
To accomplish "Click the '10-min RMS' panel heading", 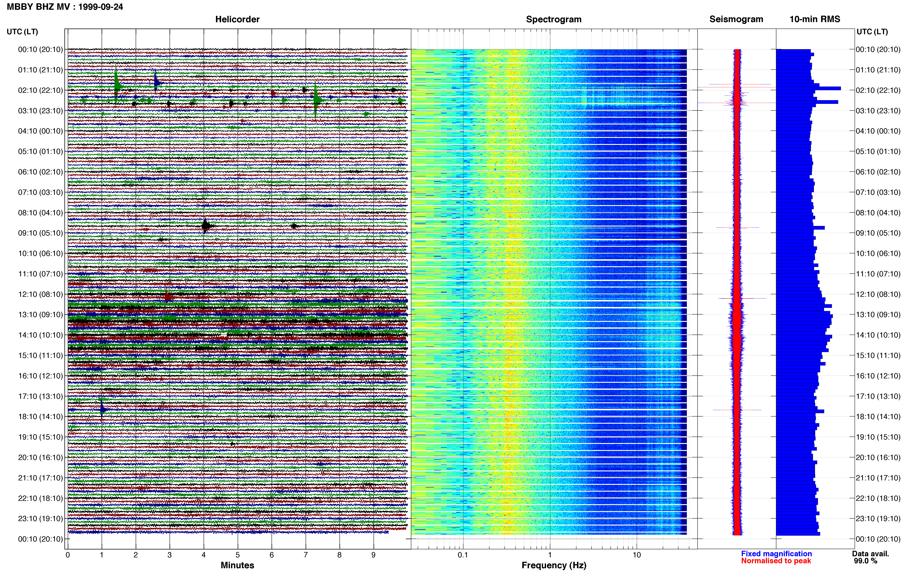I will (815, 20).
